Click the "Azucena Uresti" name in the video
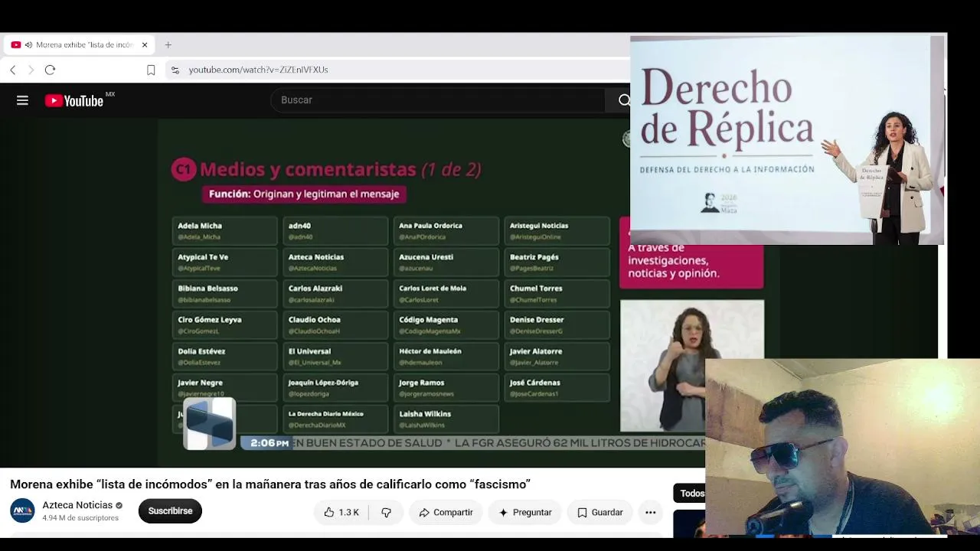Screen dimensions: 980x551 (x=426, y=257)
